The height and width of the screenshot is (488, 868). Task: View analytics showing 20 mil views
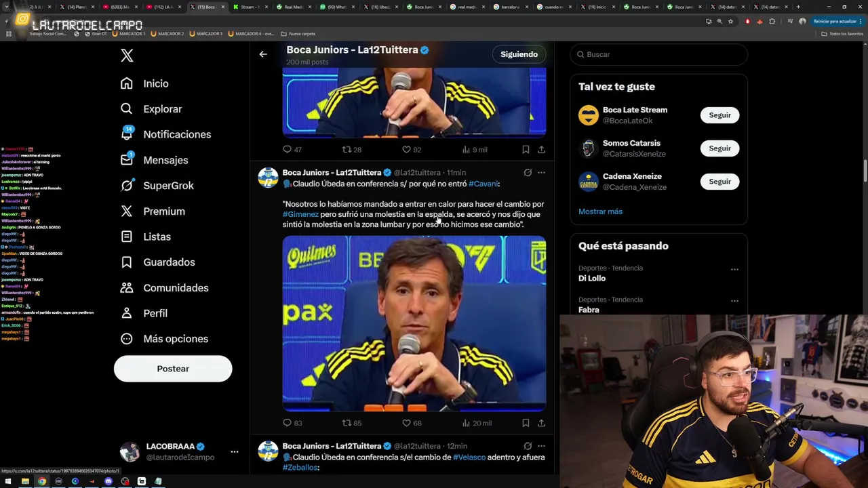tap(477, 423)
